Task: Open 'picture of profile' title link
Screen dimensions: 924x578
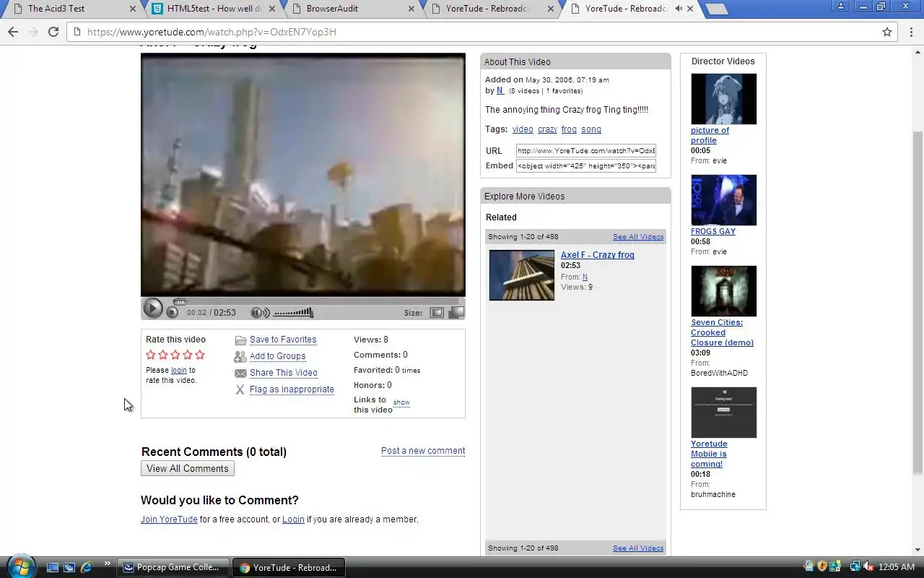Action: [x=710, y=135]
